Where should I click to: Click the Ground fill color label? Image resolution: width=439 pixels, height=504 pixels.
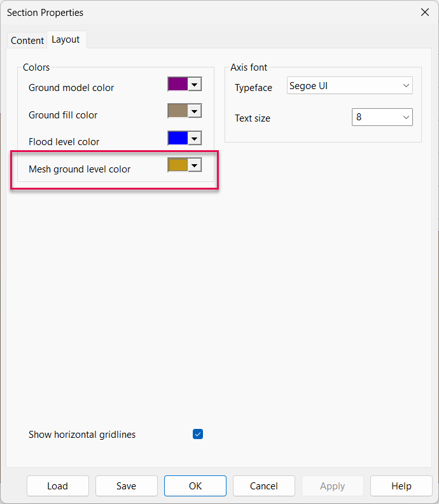(x=62, y=115)
